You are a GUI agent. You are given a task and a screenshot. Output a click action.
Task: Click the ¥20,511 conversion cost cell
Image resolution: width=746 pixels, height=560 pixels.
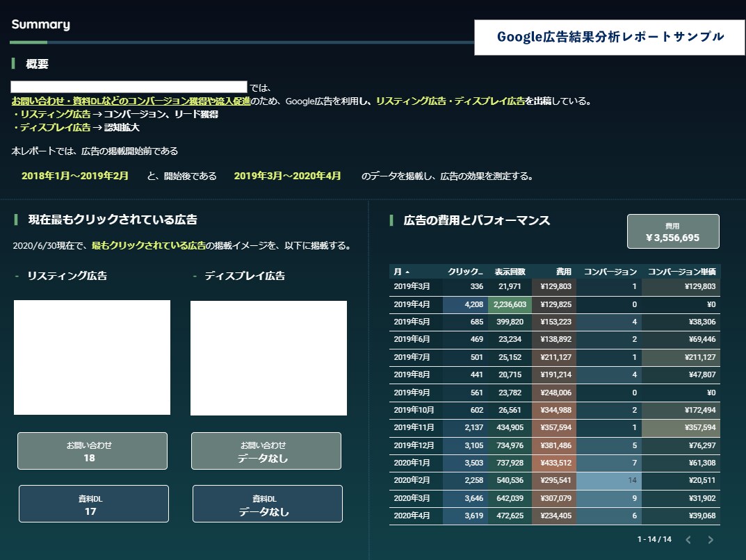(681, 480)
